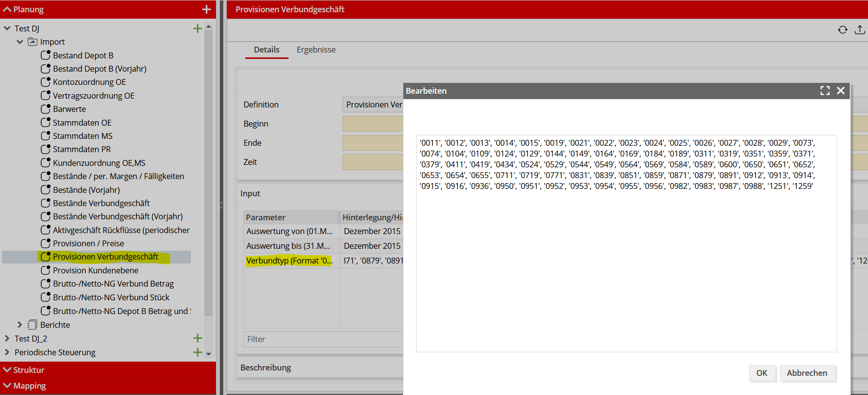Select Bestände / per. Margen / Fälligkeiten
Viewport: 868px width, 395px height.
pos(119,176)
